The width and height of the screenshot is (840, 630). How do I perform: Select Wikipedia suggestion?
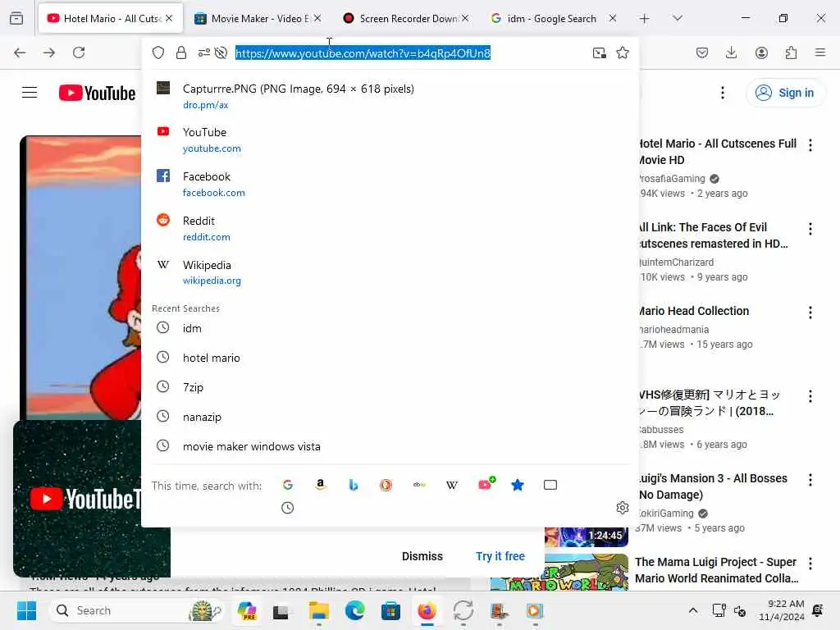(390, 272)
